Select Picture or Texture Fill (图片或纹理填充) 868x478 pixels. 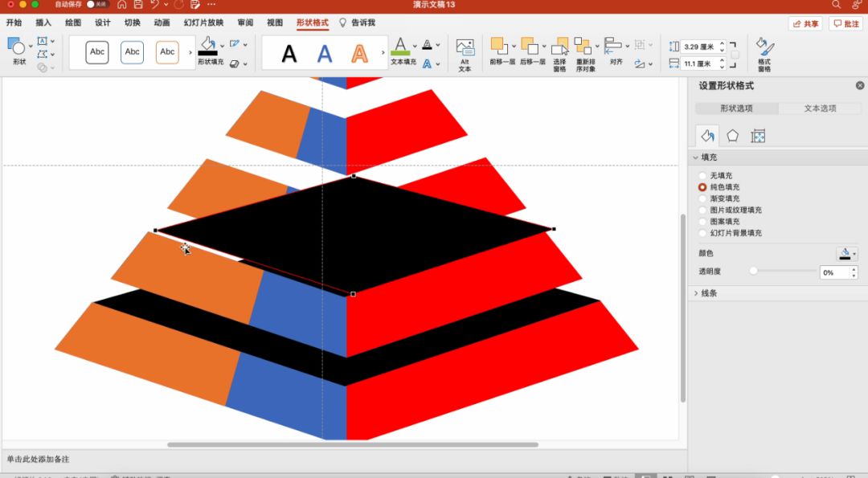pyautogui.click(x=702, y=210)
